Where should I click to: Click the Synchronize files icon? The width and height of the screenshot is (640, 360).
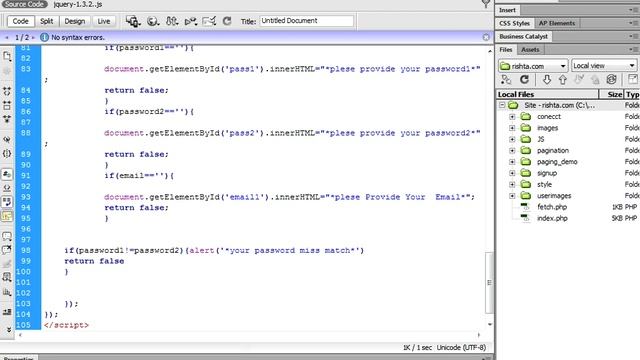point(611,80)
